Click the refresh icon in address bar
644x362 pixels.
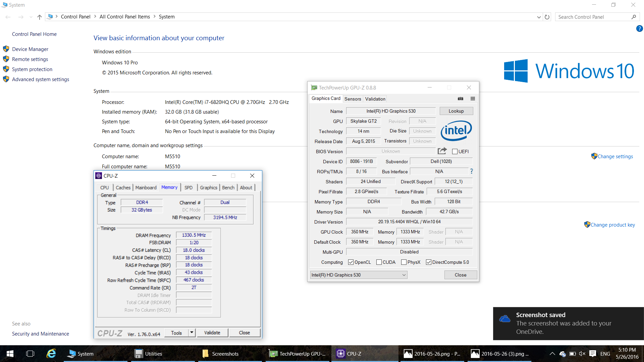[x=547, y=17]
